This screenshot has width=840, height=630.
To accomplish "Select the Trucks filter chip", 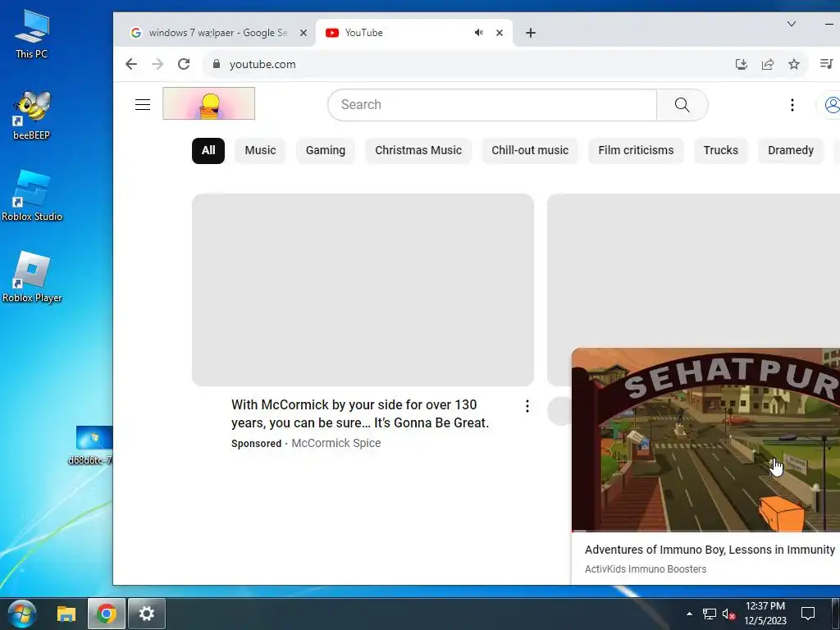I will [x=720, y=151].
